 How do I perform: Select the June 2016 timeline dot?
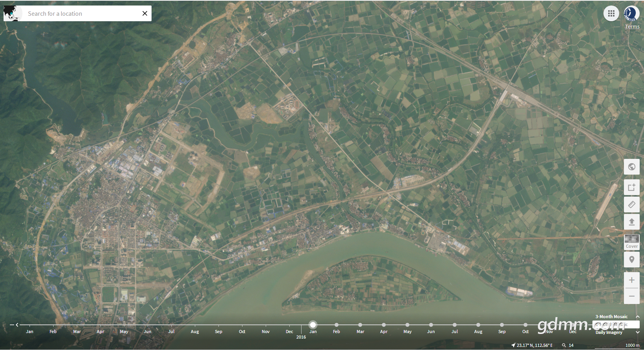point(431,325)
